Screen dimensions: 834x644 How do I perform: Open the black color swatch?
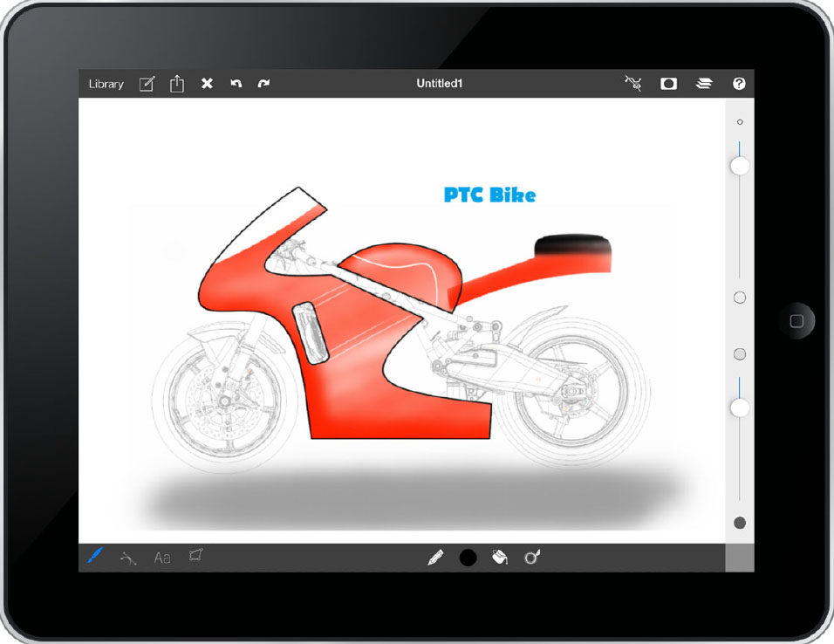click(x=468, y=558)
